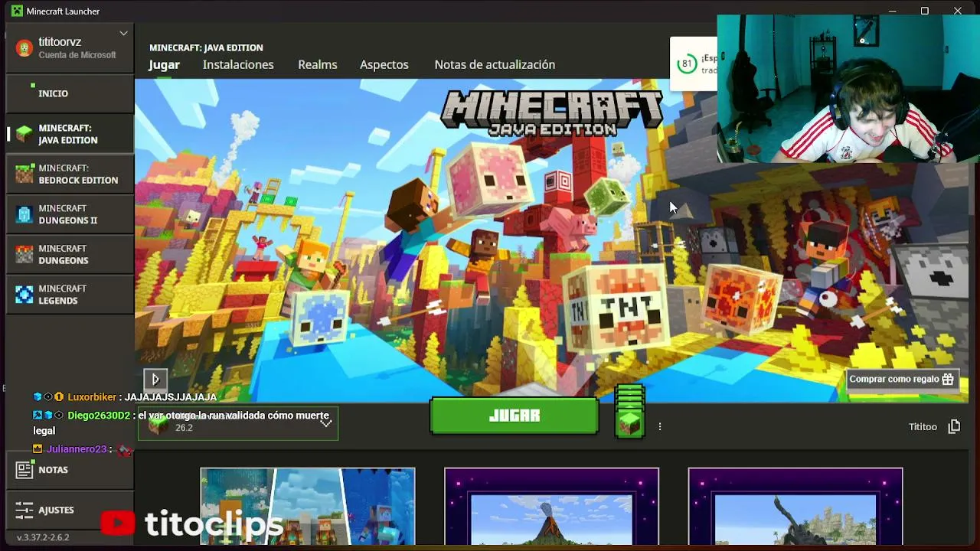Click the Minecraft Launcher title bar icon
The image size is (980, 551).
(x=17, y=11)
